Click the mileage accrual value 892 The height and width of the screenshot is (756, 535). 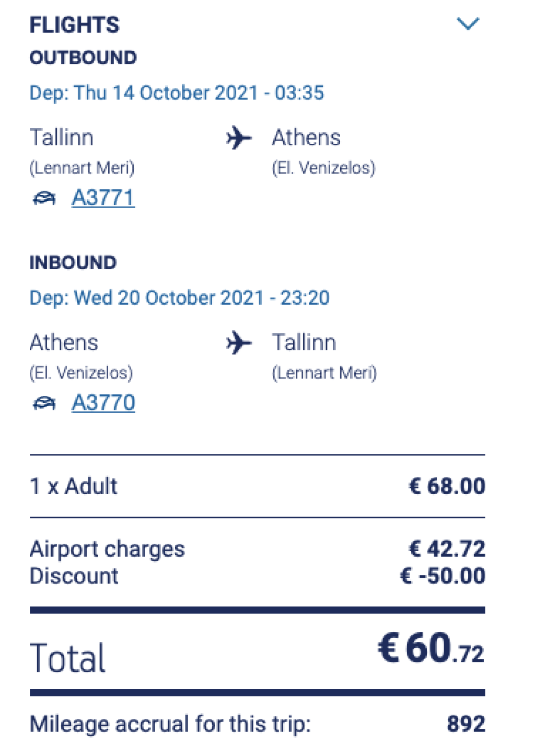pos(466,724)
